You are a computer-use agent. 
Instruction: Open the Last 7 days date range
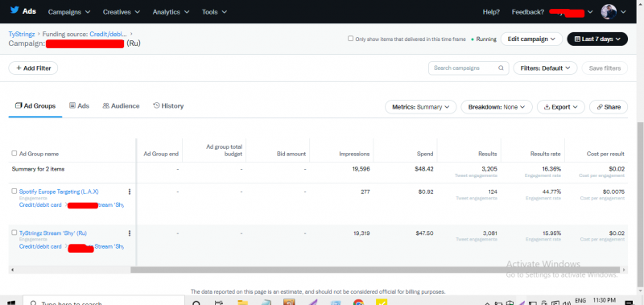pyautogui.click(x=597, y=39)
